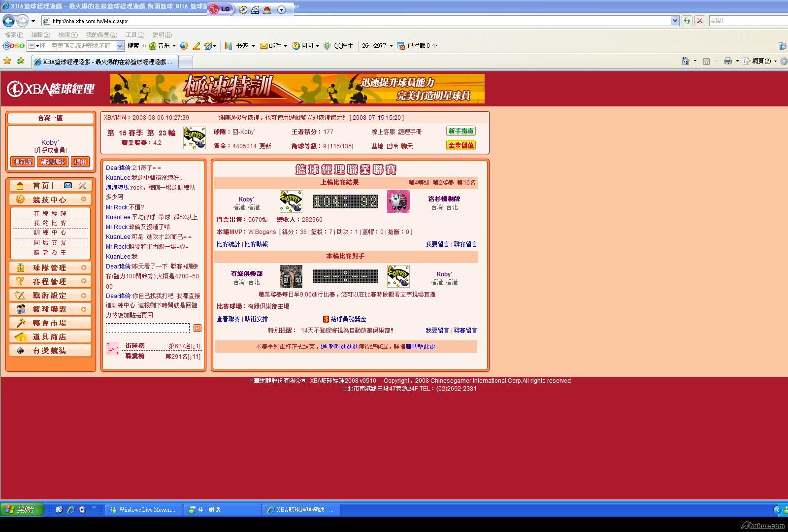Screen dimensions: 788x532
Task: Open the 說明(H) menu
Action: pos(162,35)
